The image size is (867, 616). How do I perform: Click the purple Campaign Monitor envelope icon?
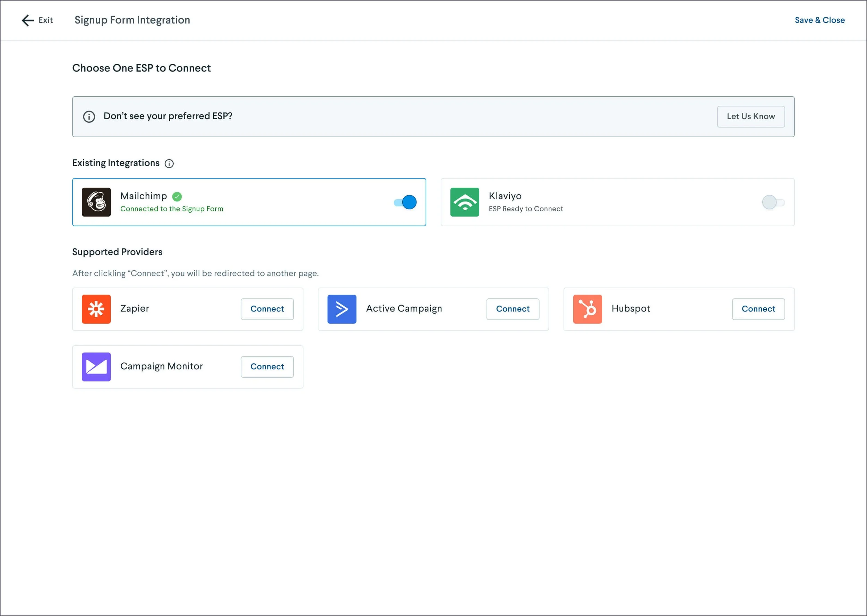96,367
